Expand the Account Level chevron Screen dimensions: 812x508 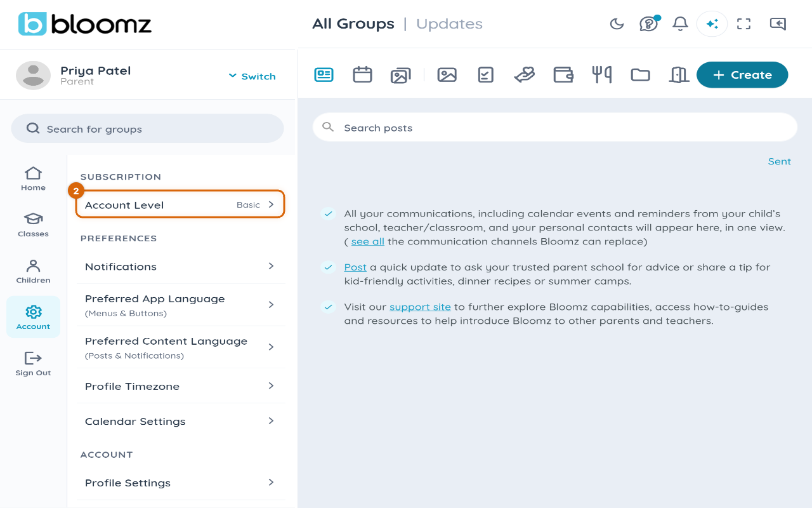tap(271, 204)
